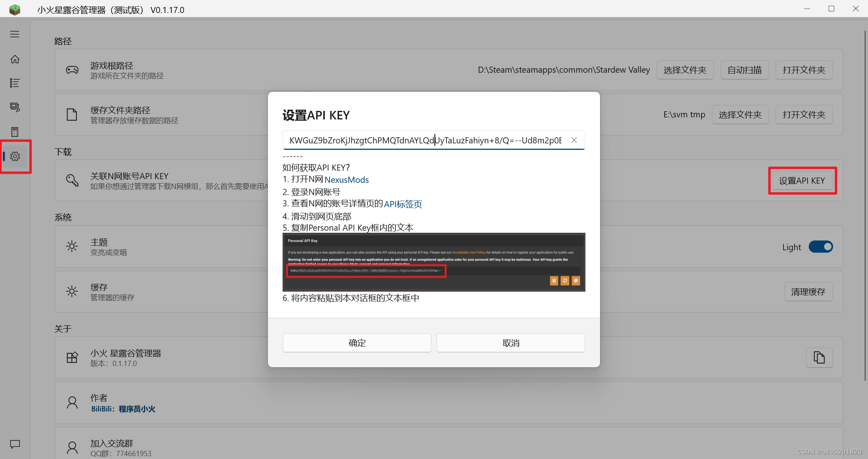This screenshot has width=868, height=459.
Task: Open the hamburger navigation menu
Action: point(15,34)
